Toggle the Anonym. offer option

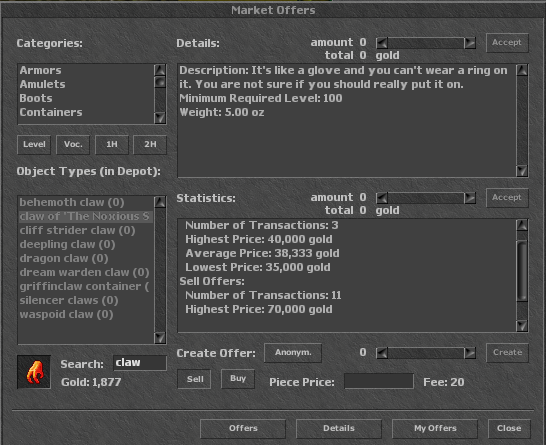pyautogui.click(x=293, y=353)
